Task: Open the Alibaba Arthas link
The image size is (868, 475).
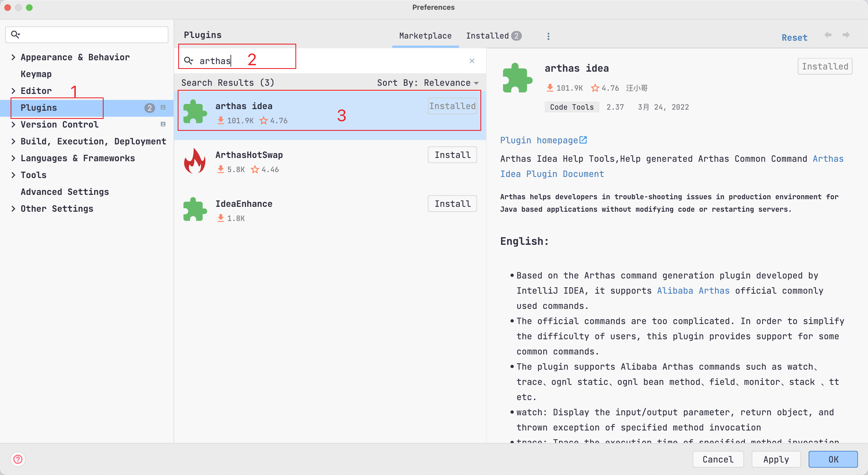Action: tap(693, 291)
